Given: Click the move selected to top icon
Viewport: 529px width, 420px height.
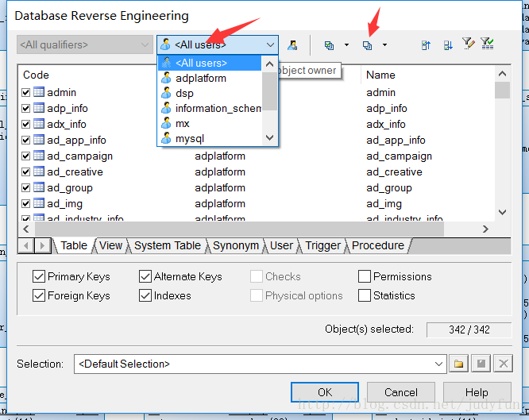Looking at the screenshot, I should (426, 45).
